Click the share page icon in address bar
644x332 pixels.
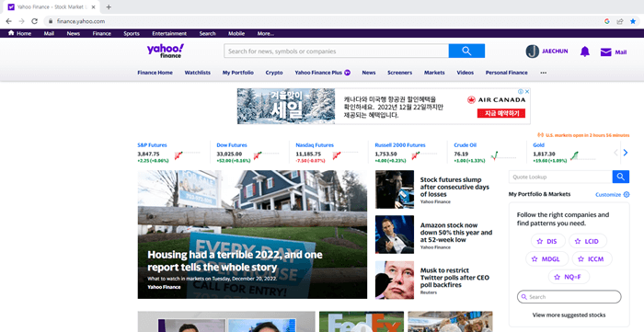tap(620, 21)
